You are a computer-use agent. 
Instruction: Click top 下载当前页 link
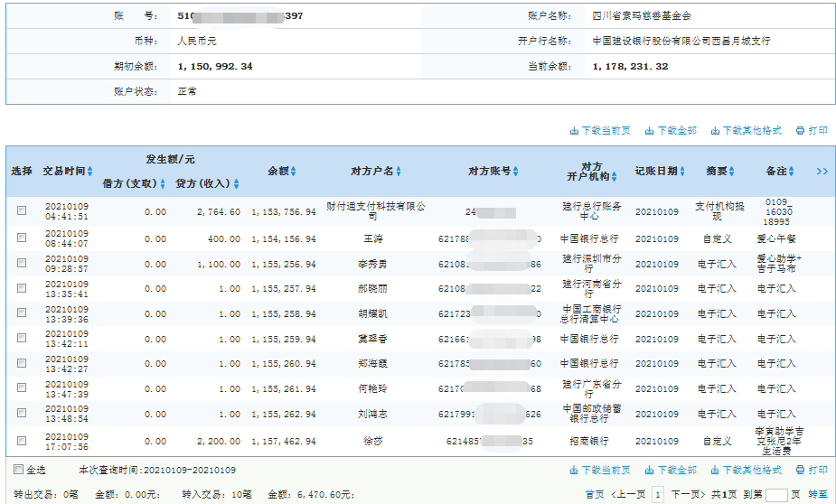pos(600,131)
